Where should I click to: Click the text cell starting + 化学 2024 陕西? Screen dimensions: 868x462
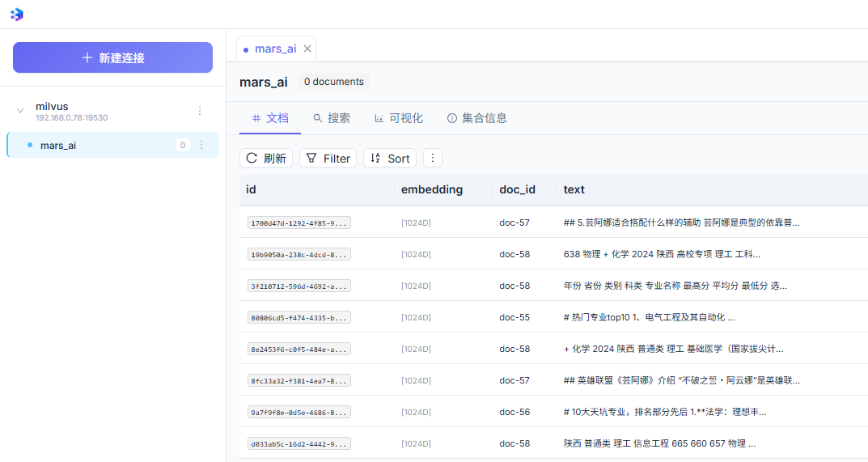click(x=674, y=349)
